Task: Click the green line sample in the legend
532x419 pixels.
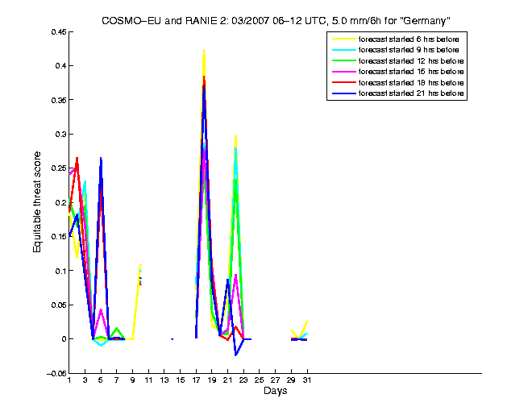Action: [x=344, y=61]
